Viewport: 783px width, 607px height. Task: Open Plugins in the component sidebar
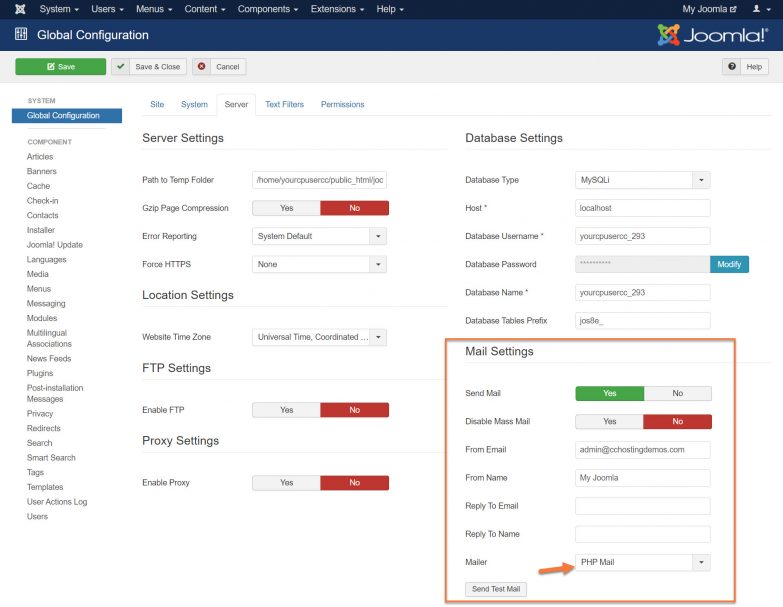[x=40, y=373]
